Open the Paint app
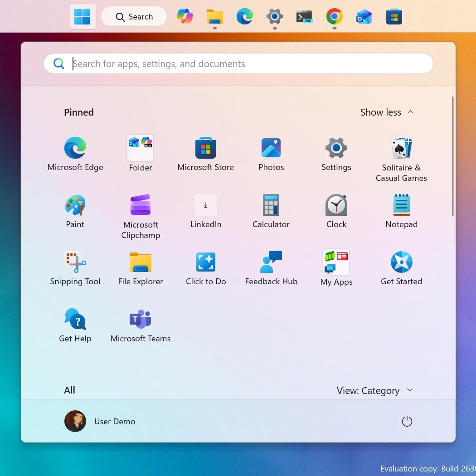Image resolution: width=476 pixels, height=476 pixels. tap(75, 211)
